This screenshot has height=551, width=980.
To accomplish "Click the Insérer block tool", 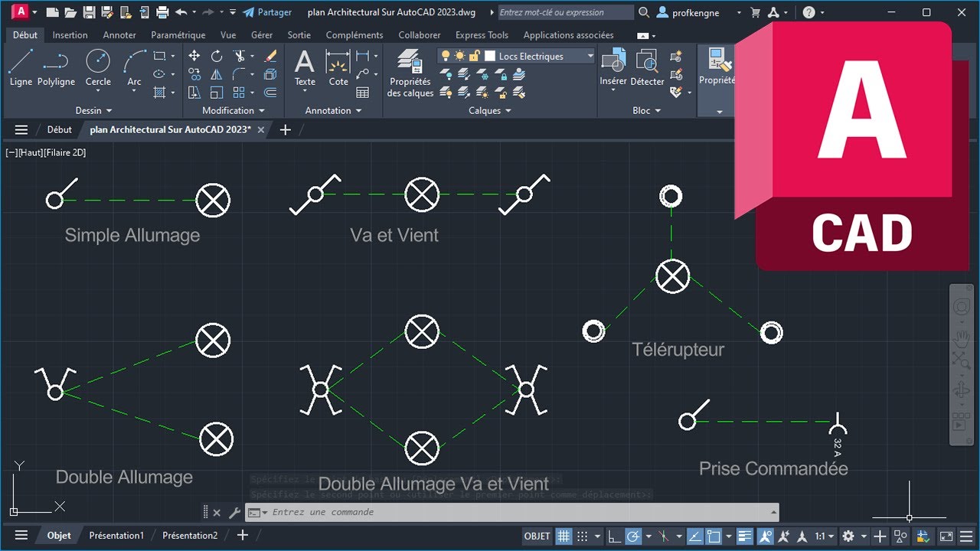I will [613, 68].
